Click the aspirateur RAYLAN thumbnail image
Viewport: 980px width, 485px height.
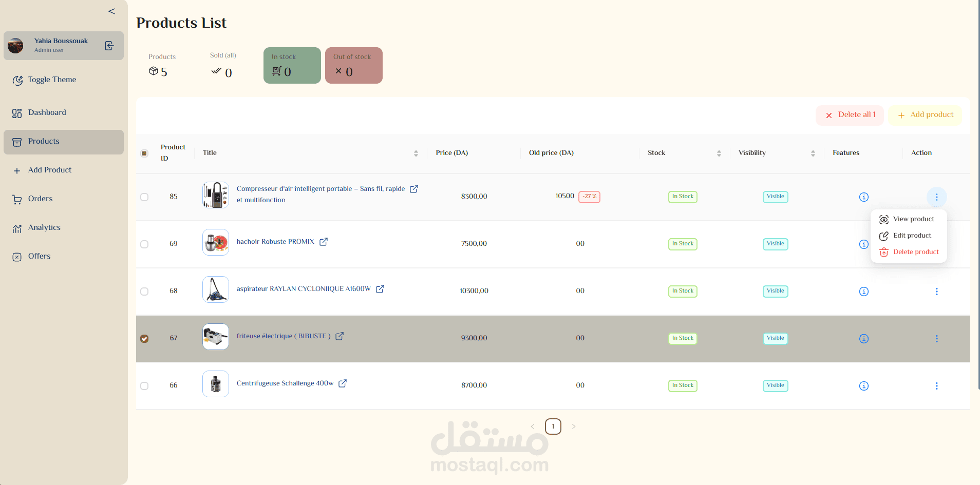click(216, 289)
